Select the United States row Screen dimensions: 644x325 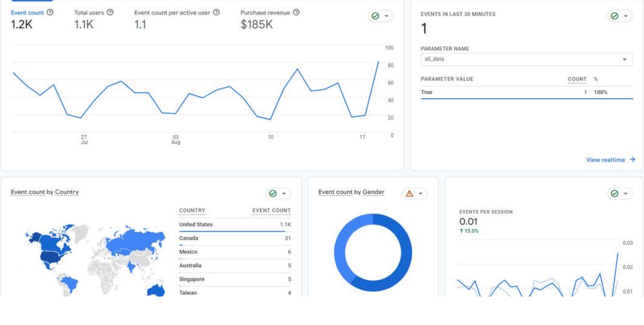pos(235,225)
